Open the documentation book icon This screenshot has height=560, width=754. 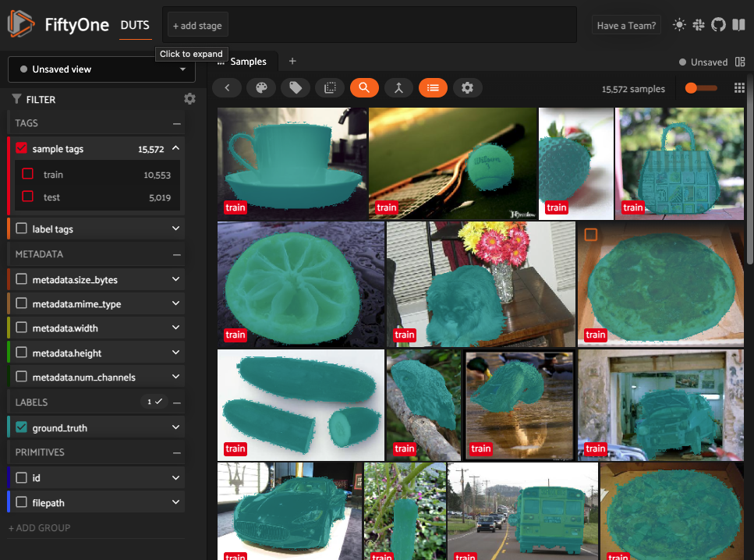[738, 25]
